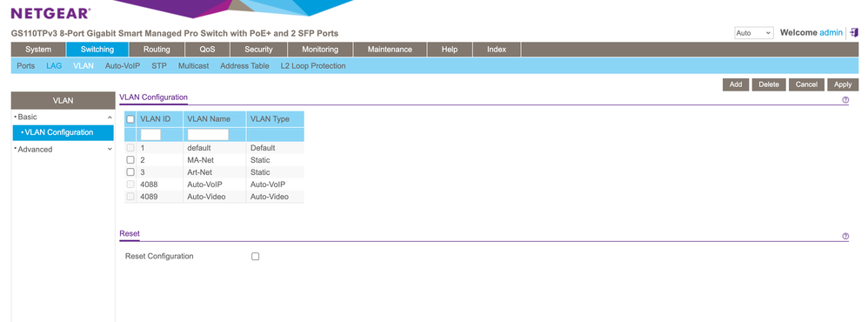The height and width of the screenshot is (322, 868).
Task: Go to the Index tab
Action: pyautogui.click(x=497, y=50)
